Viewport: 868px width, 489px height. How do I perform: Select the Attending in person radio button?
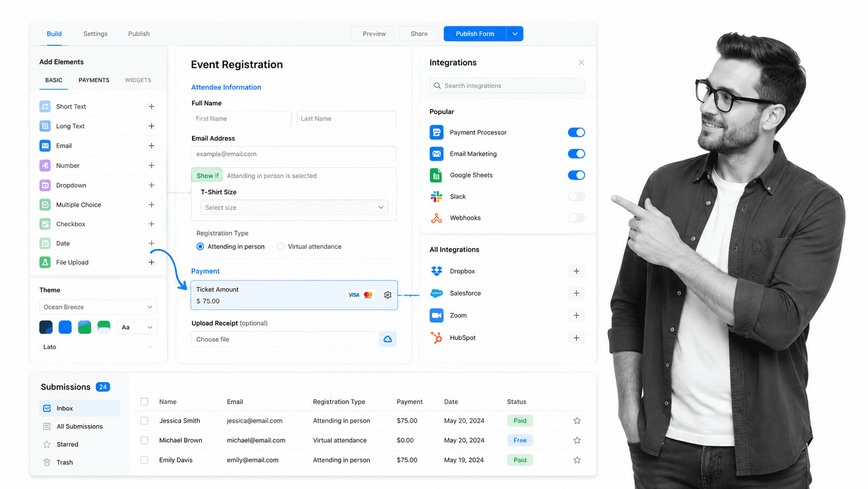pos(200,247)
